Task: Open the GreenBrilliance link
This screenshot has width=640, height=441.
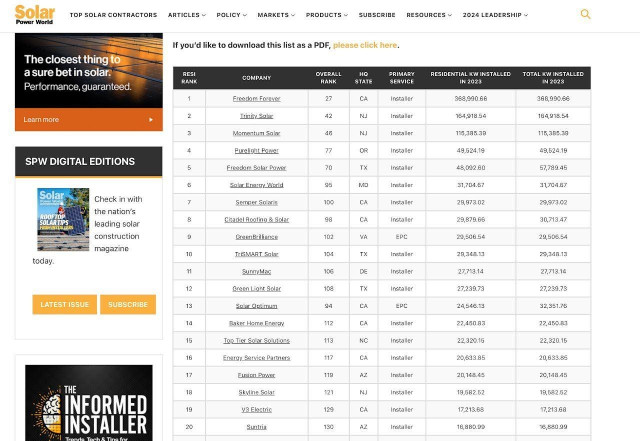Action: [256, 237]
